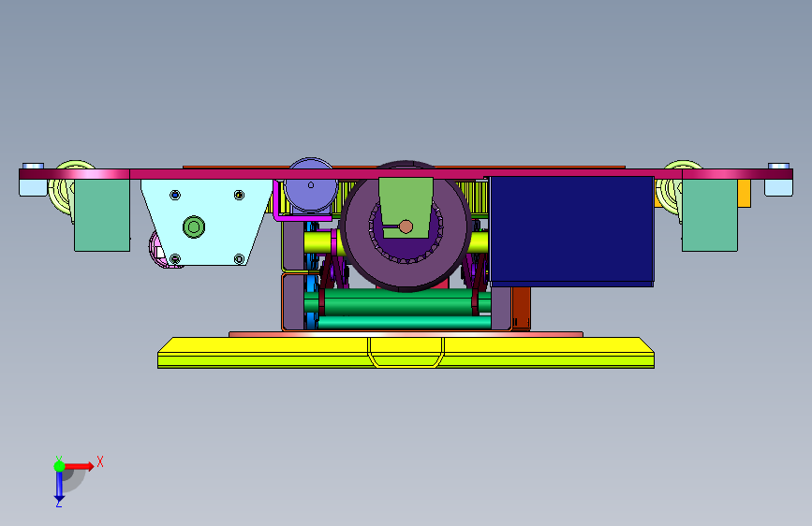
Task: Select the crimson top plate
Action: (406, 174)
